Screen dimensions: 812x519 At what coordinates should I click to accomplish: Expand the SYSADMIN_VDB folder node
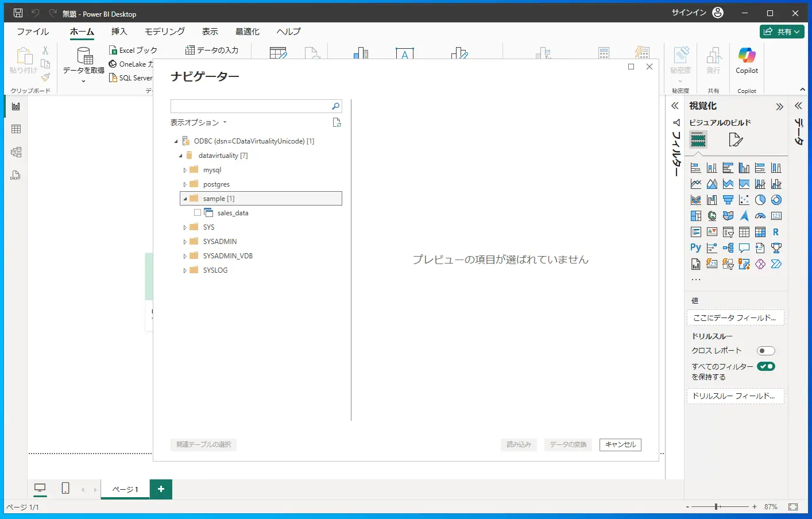coord(185,256)
